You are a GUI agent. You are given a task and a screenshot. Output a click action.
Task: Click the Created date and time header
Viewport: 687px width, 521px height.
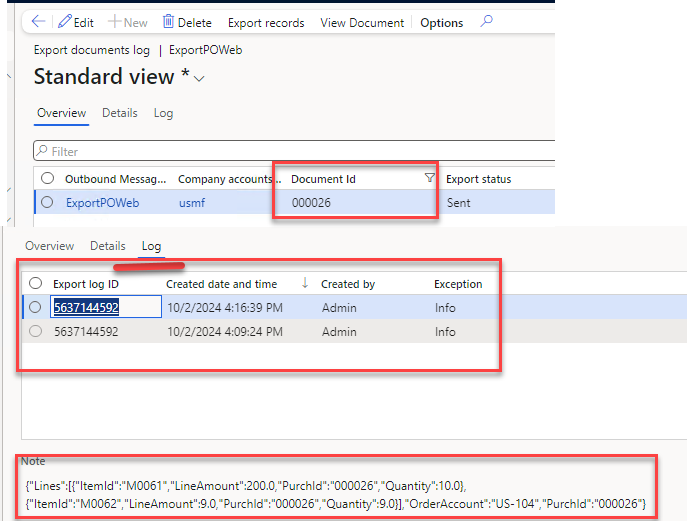[x=221, y=284]
